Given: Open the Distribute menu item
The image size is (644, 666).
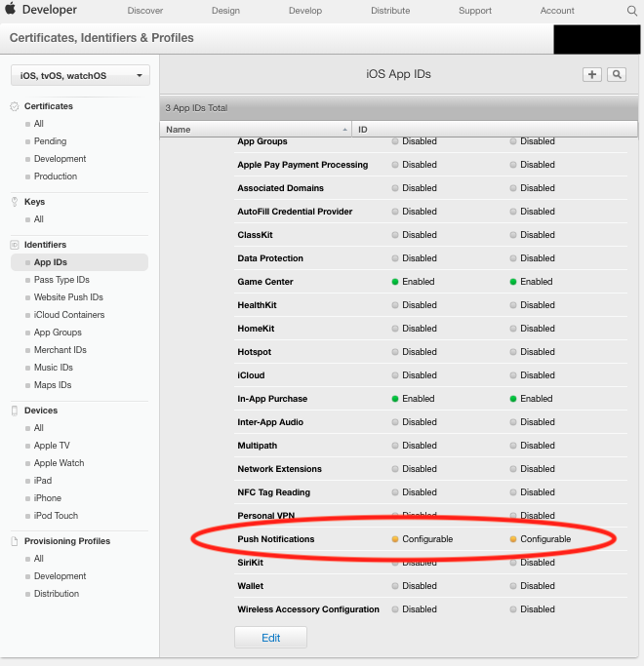Looking at the screenshot, I should point(390,11).
